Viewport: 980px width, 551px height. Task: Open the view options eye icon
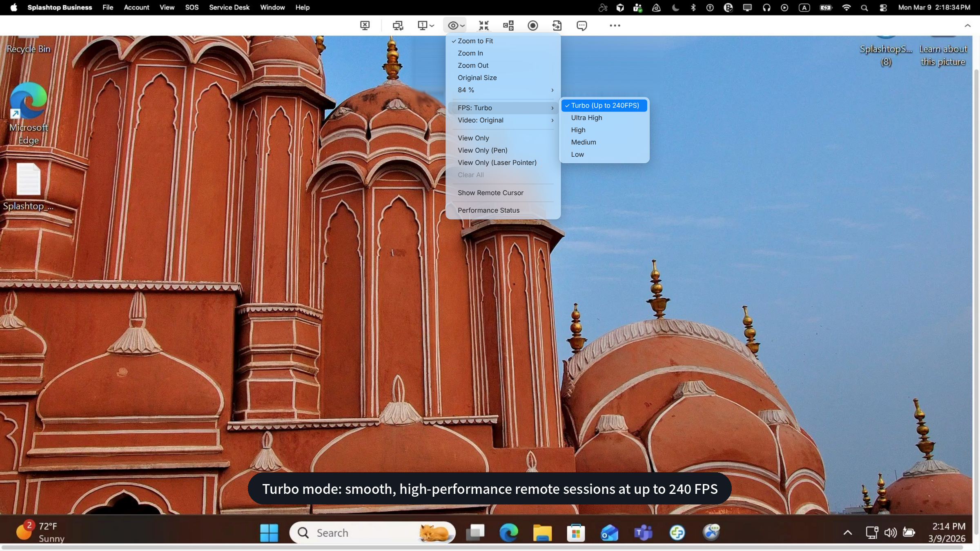pos(456,25)
